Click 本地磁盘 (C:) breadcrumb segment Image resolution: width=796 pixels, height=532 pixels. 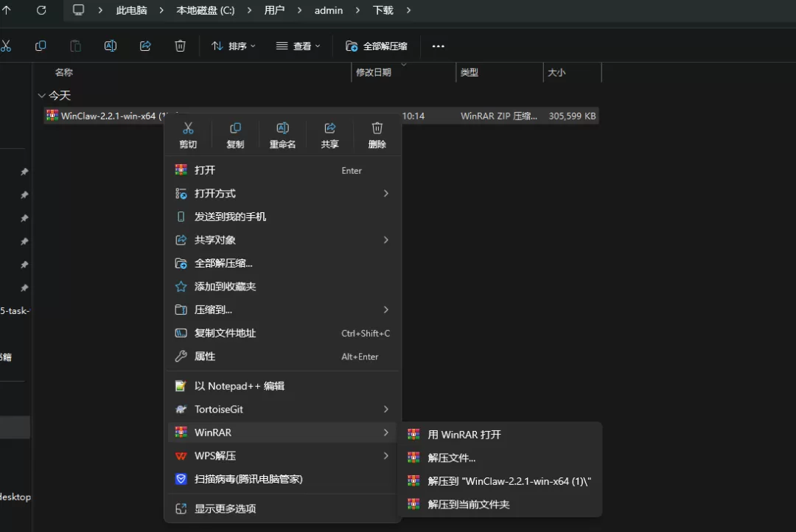206,10
